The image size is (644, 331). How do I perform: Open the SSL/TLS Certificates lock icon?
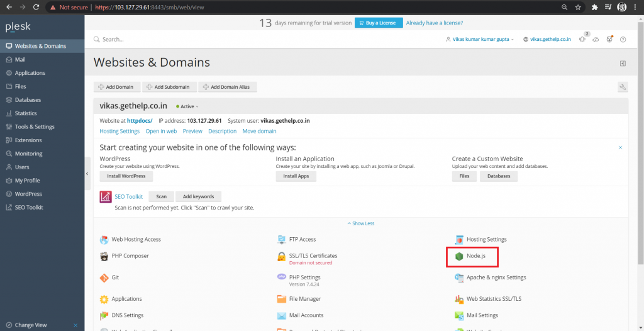point(282,257)
